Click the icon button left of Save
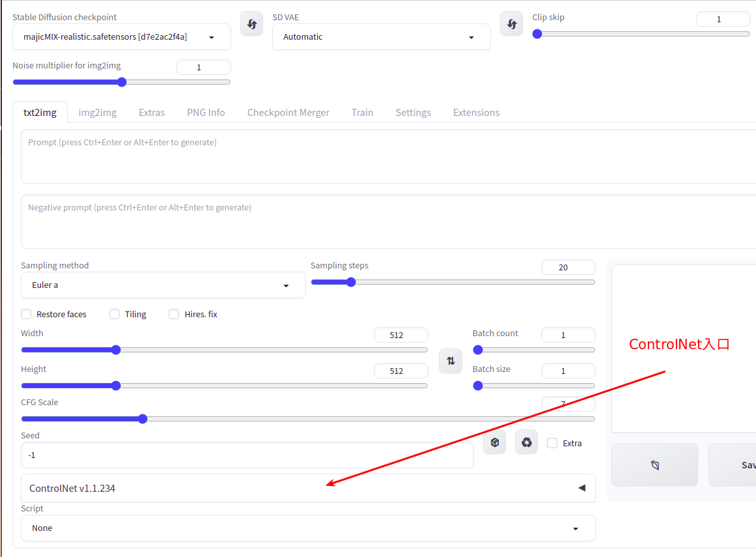 click(655, 465)
